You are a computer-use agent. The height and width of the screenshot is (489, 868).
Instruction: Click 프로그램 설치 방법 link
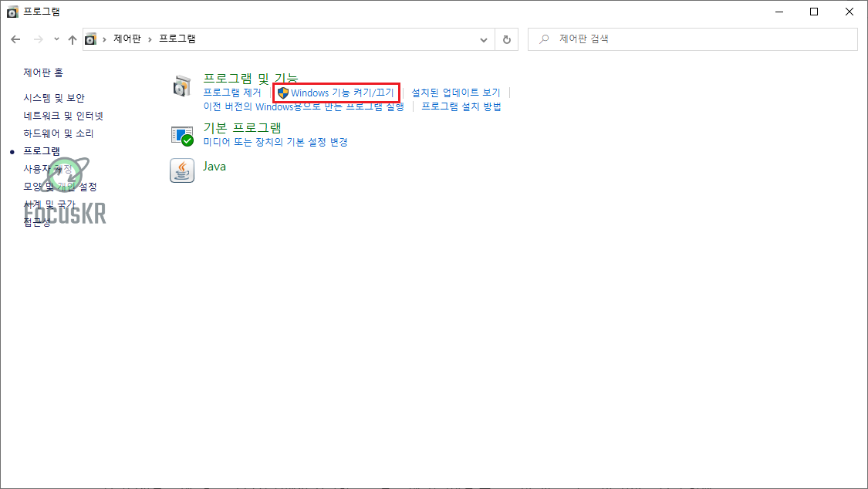[461, 106]
